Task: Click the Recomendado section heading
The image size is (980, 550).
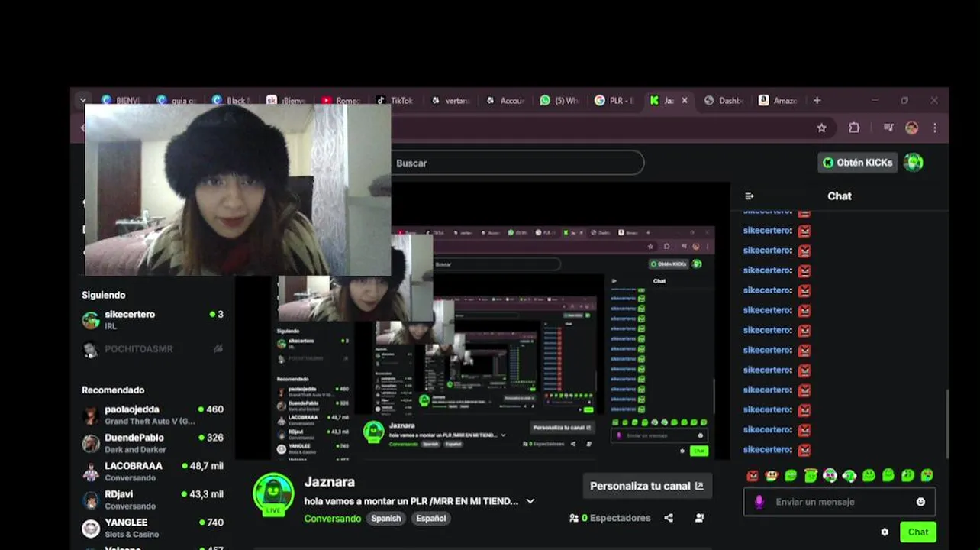Action: point(113,390)
